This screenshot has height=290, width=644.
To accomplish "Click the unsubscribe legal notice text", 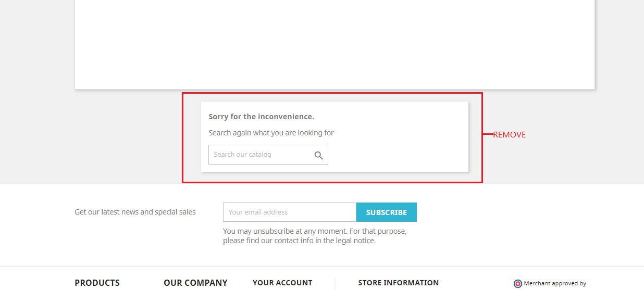I will [x=315, y=235].
